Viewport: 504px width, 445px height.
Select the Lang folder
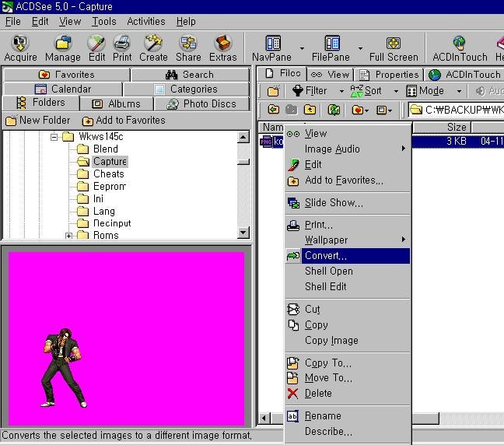(103, 212)
